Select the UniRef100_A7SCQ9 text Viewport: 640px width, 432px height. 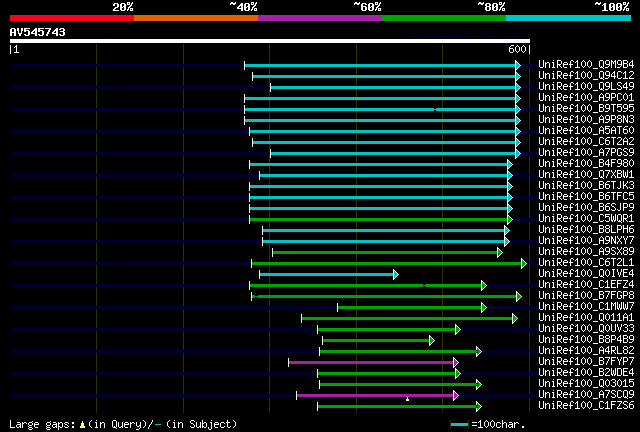(586, 395)
